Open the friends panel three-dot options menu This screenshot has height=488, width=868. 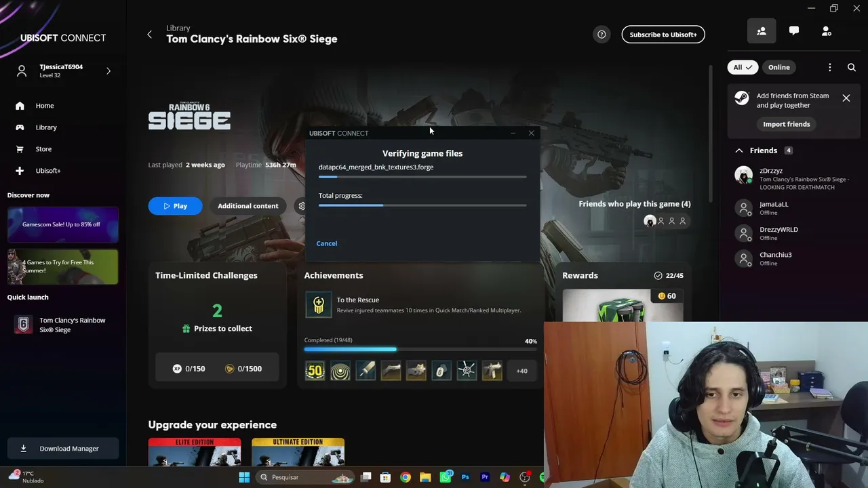830,67
